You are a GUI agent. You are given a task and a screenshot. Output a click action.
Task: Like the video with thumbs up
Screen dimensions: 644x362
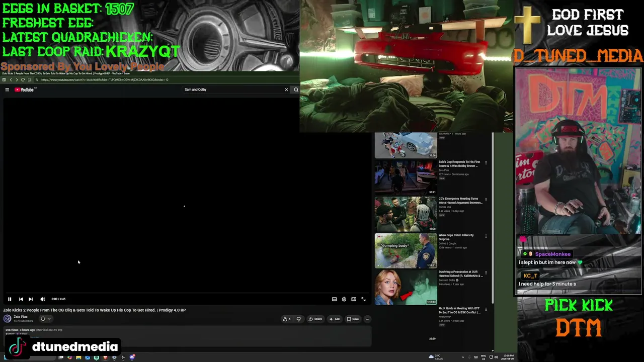(x=286, y=319)
